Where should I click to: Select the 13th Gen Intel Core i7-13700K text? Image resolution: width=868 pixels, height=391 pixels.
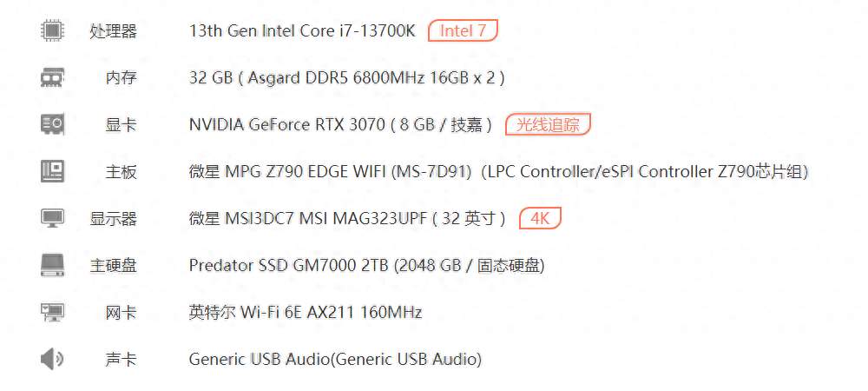point(302,31)
